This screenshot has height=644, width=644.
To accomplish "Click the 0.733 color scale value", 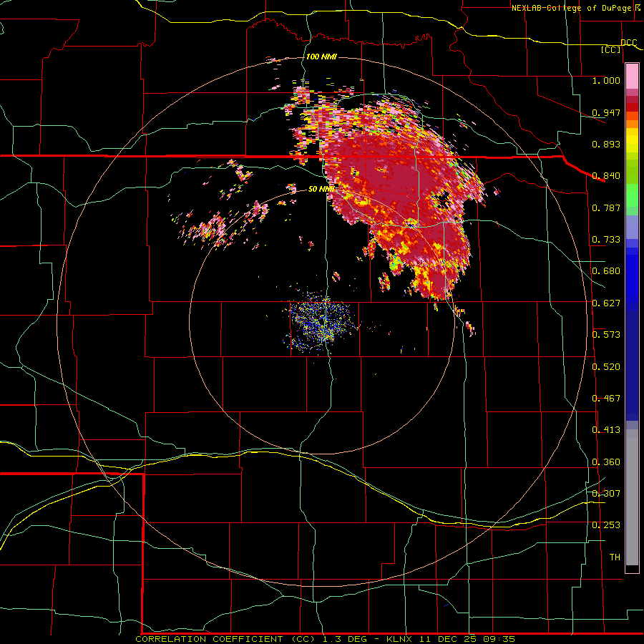I will [x=606, y=240].
